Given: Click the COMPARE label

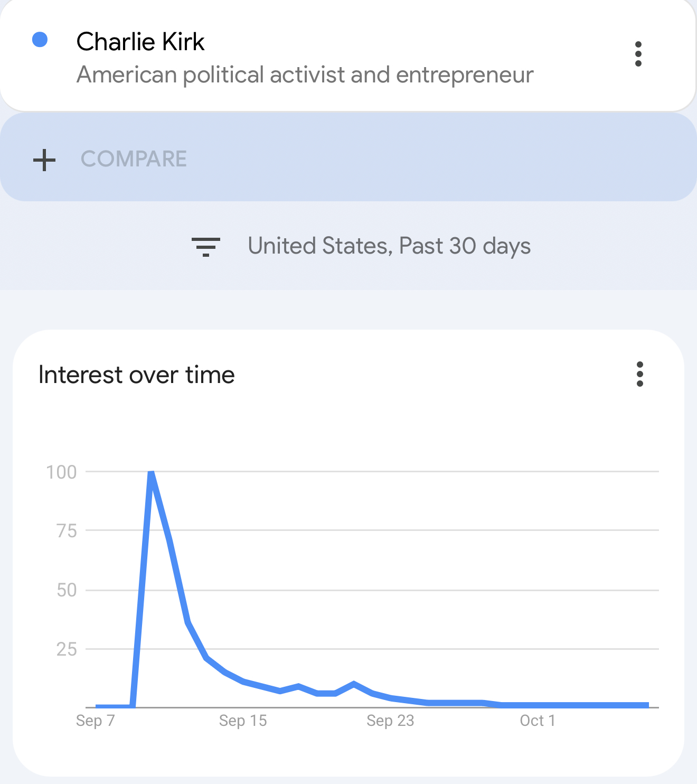Looking at the screenshot, I should coord(134,159).
